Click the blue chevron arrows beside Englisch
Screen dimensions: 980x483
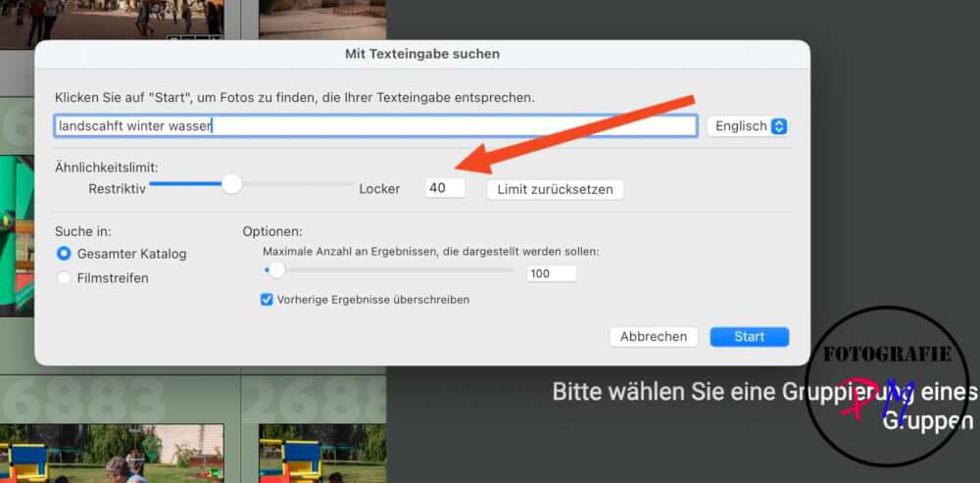coord(779,126)
